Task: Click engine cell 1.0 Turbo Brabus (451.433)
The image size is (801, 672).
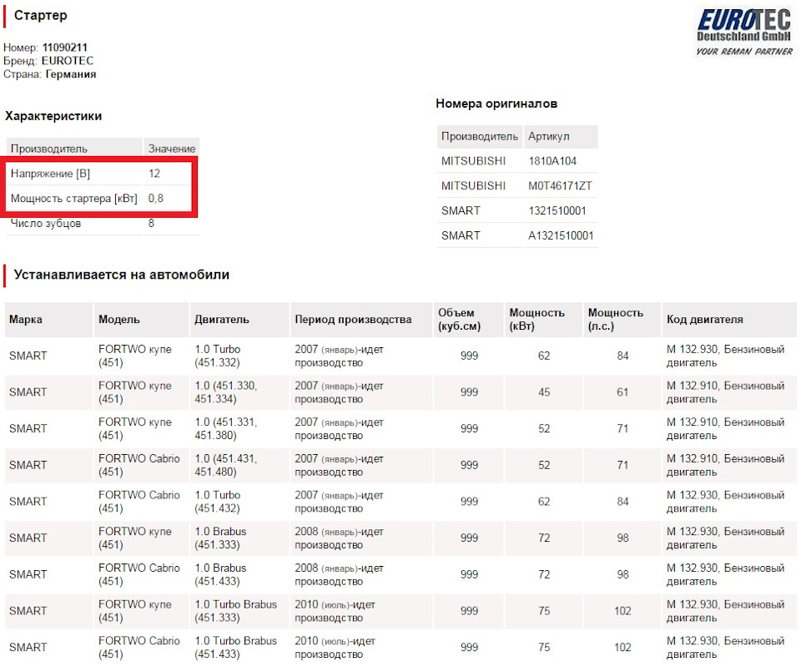Action: [235, 647]
